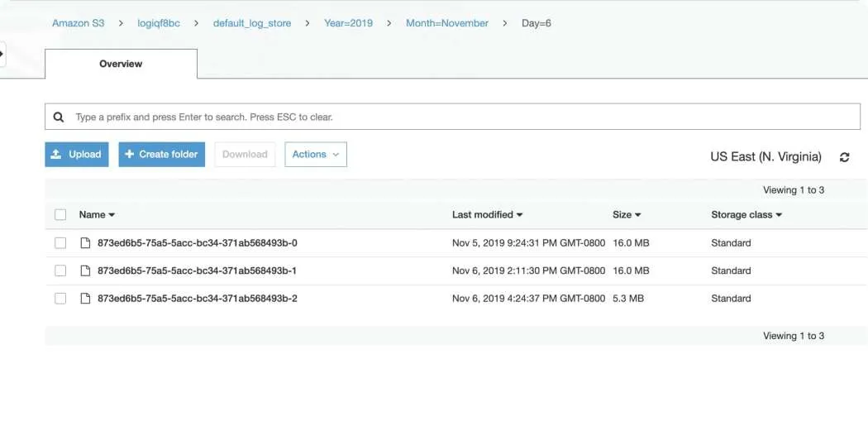The height and width of the screenshot is (426, 868).
Task: Click file icon of object ending in -0
Action: pyautogui.click(x=85, y=242)
